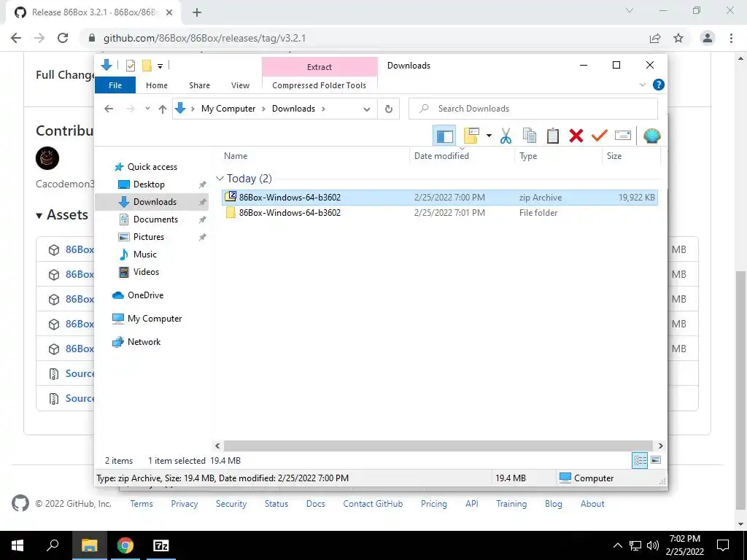Viewport: 747px width, 560px height.
Task: Go back in File Explorer
Action: pos(109,109)
